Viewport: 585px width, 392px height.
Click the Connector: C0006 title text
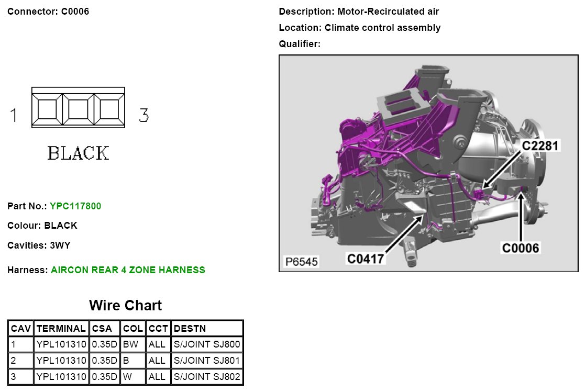point(48,12)
